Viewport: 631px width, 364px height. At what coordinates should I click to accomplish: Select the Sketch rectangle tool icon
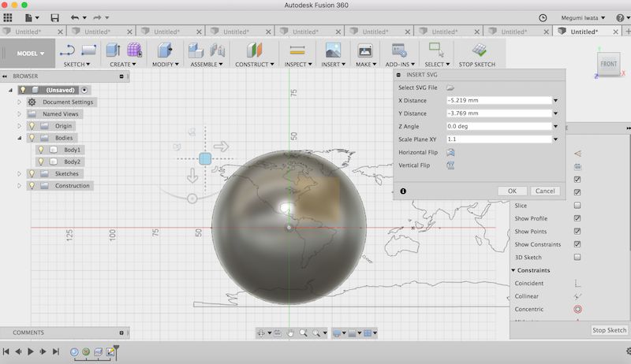(x=88, y=50)
